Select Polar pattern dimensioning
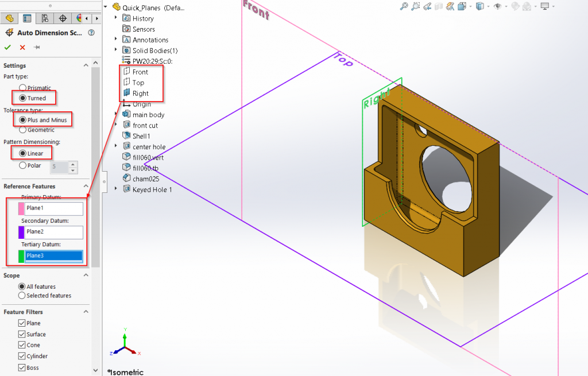The width and height of the screenshot is (588, 376). [x=22, y=165]
